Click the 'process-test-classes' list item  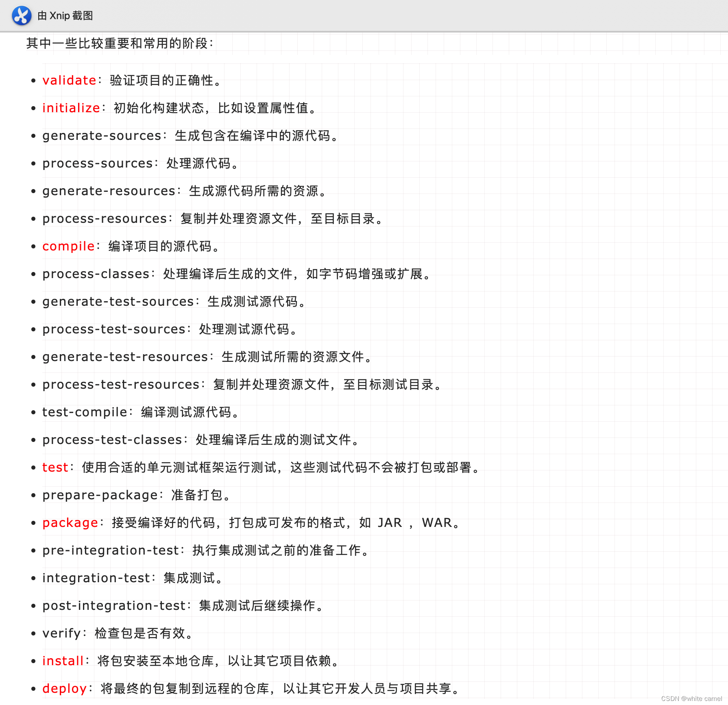point(201,440)
